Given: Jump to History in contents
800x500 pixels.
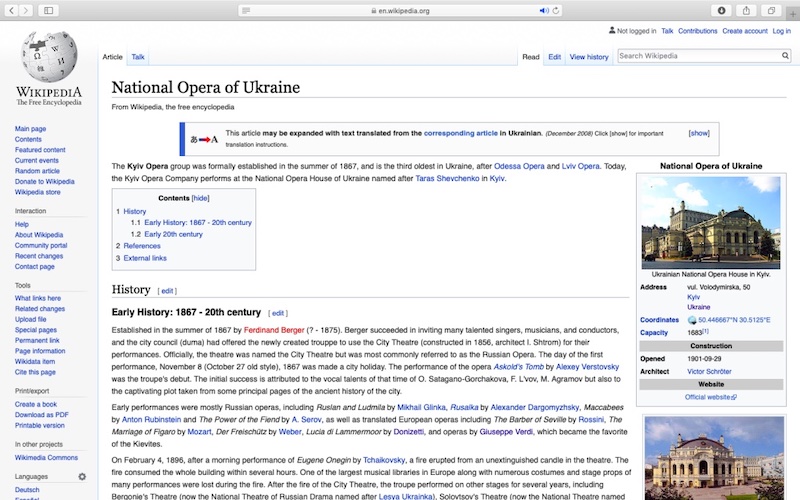Looking at the screenshot, I should pyautogui.click(x=135, y=211).
